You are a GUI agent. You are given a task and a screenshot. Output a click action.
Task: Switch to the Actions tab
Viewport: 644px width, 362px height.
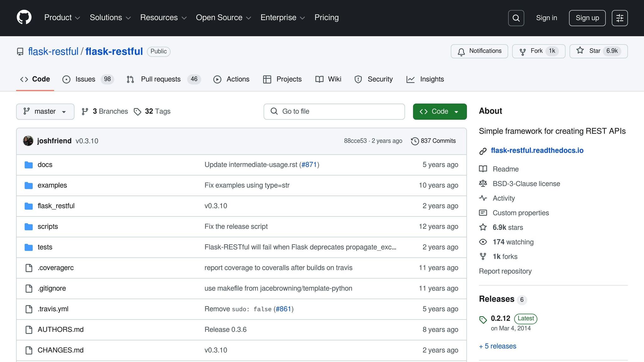tap(231, 79)
